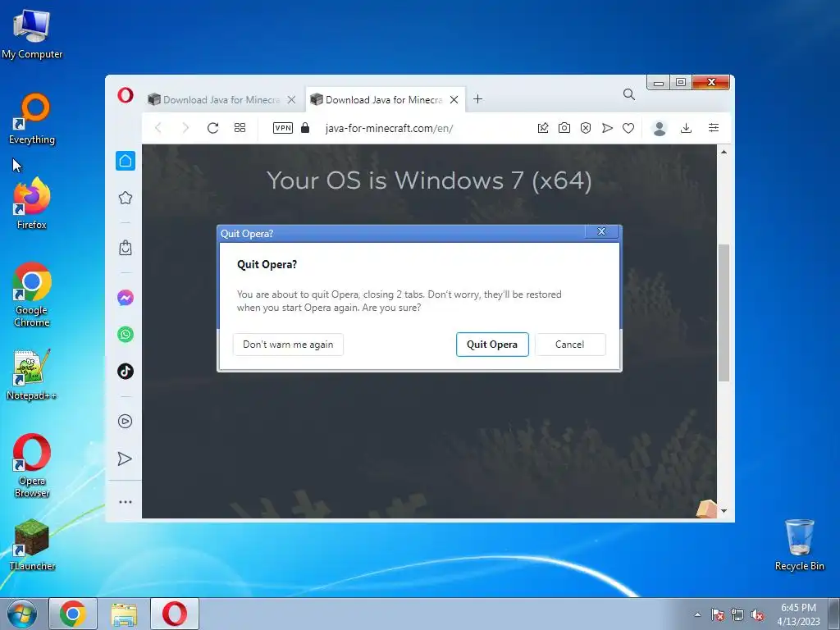840x630 pixels.
Task: Open the Opera account profile
Action: pos(660,128)
